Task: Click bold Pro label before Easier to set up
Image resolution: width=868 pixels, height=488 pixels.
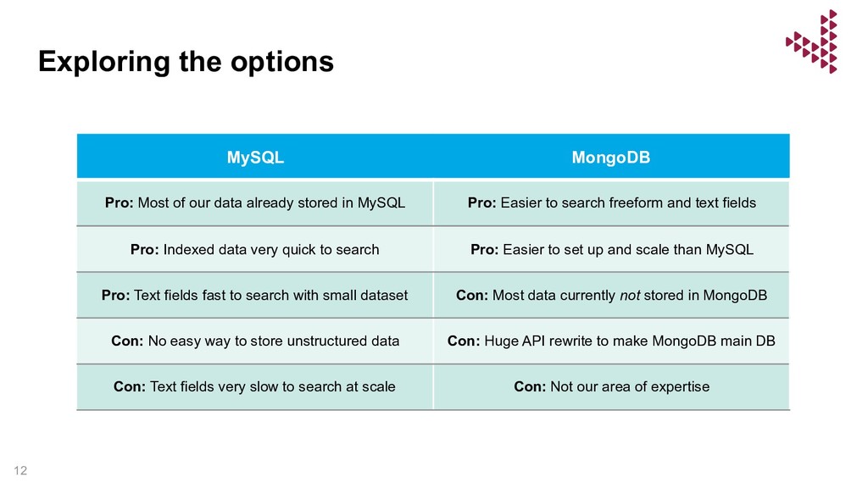Action: tap(485, 250)
